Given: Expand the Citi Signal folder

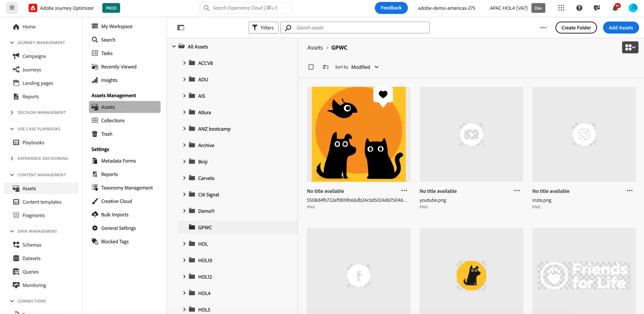Looking at the screenshot, I should 184,194.
